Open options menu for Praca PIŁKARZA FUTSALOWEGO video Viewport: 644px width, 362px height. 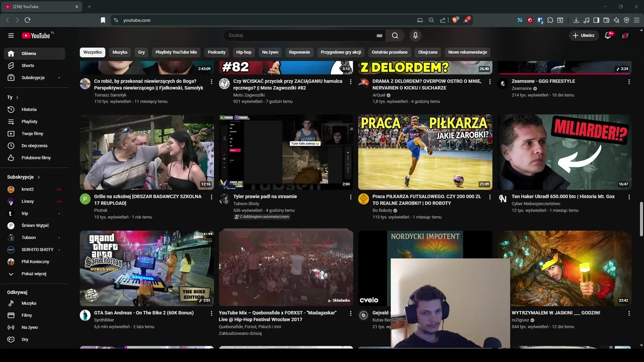(x=490, y=198)
